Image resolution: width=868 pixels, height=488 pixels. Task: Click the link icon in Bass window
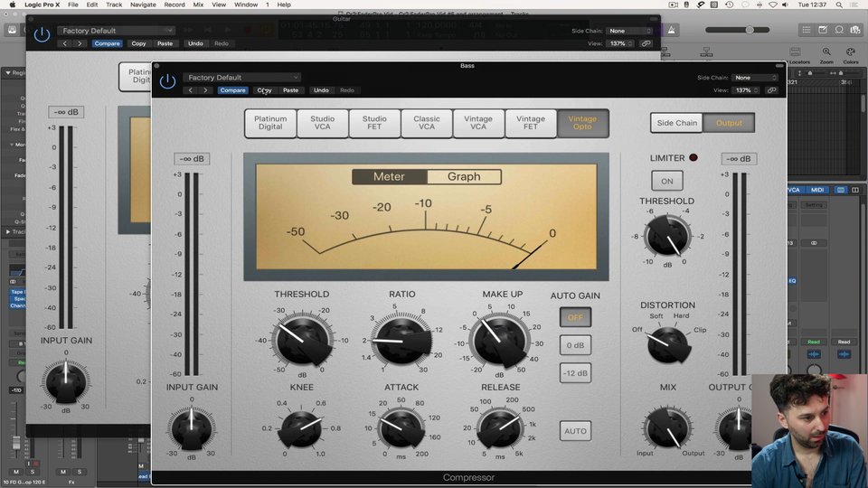point(771,90)
